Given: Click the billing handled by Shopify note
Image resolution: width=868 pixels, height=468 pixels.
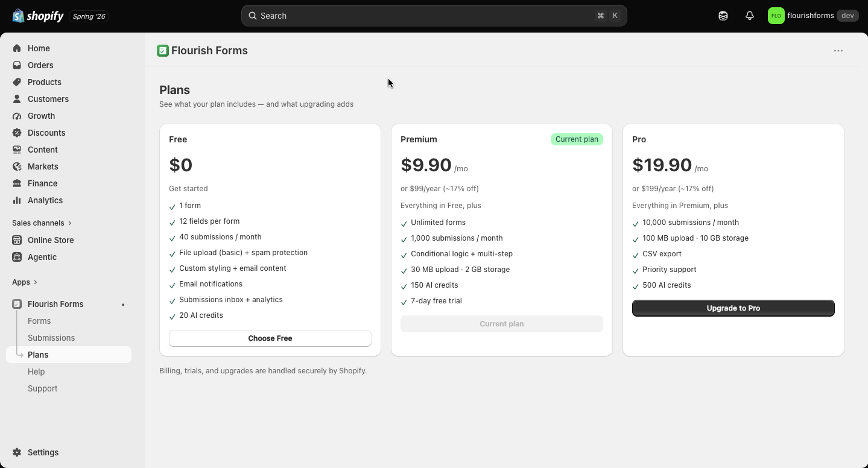Looking at the screenshot, I should (x=263, y=371).
